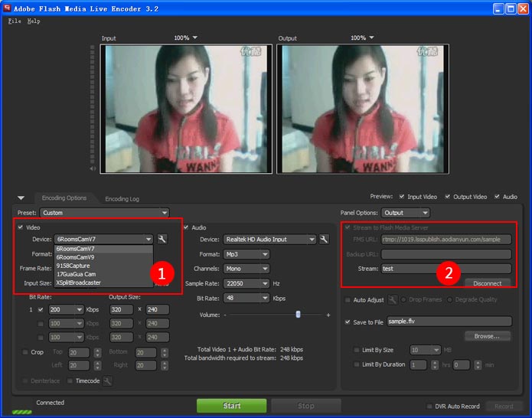Open audio Bit Rate 48 dropdown
The image size is (532, 418).
(246, 299)
